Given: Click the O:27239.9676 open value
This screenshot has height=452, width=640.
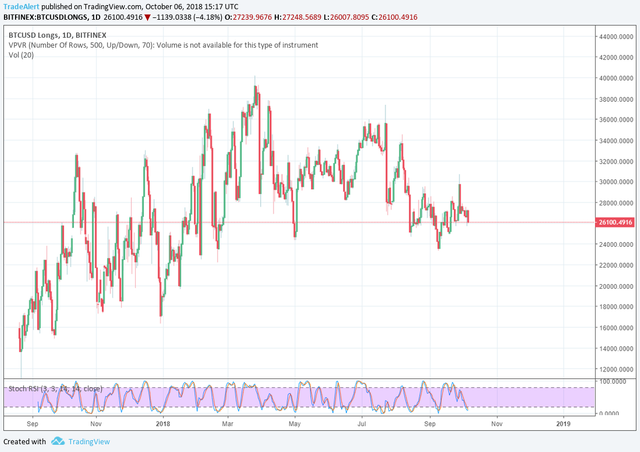Looking at the screenshot, I should point(248,17).
